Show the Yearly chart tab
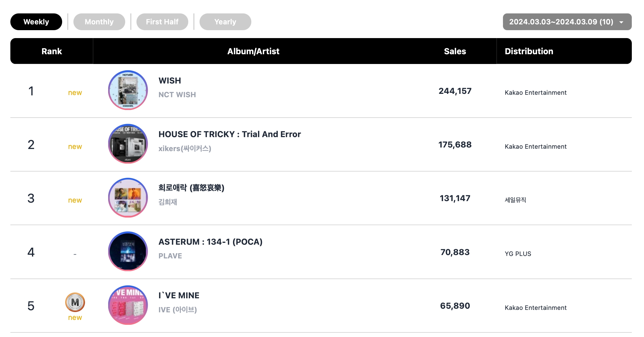The image size is (644, 337). (225, 22)
